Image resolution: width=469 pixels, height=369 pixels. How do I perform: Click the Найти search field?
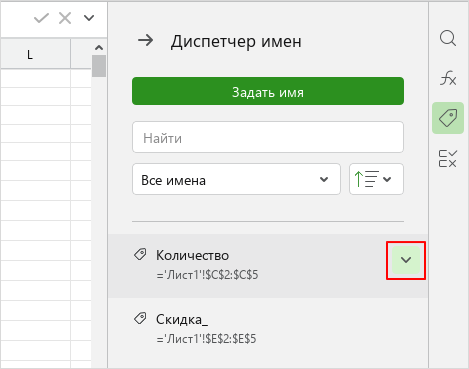coord(268,137)
